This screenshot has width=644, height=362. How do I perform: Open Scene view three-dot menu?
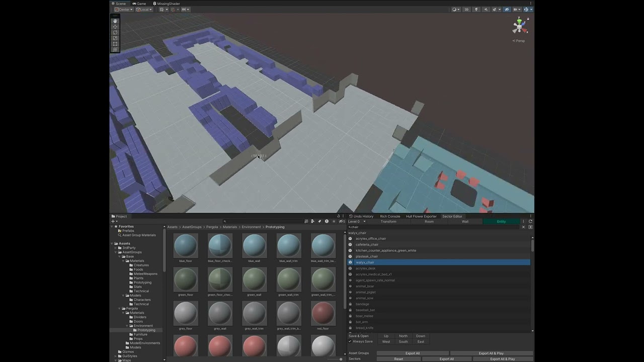(x=531, y=4)
